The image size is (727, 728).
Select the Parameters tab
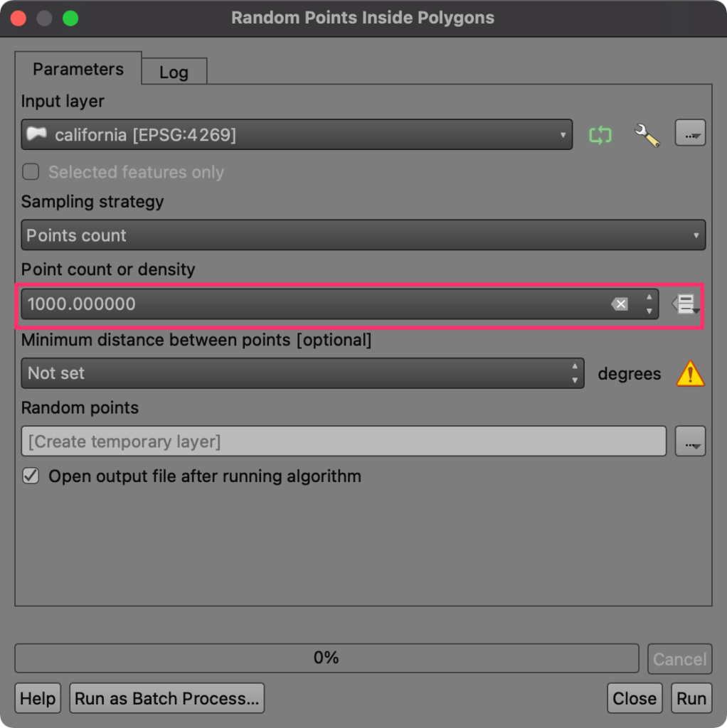pos(78,69)
